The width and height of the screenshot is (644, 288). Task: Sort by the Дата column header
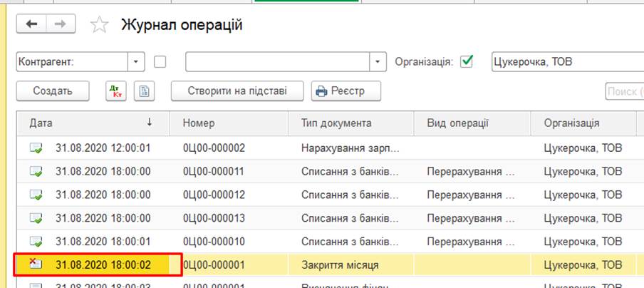pyautogui.click(x=91, y=123)
